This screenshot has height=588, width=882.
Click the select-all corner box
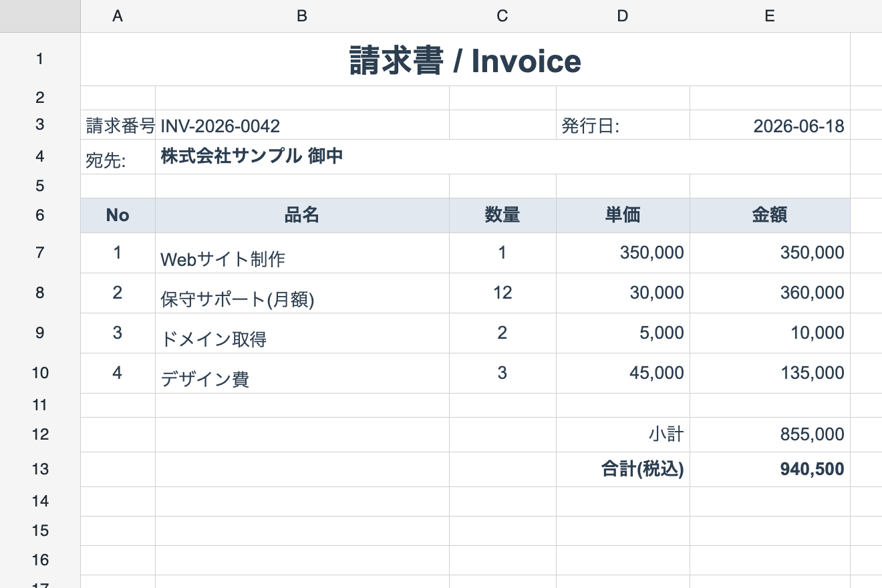point(40,16)
